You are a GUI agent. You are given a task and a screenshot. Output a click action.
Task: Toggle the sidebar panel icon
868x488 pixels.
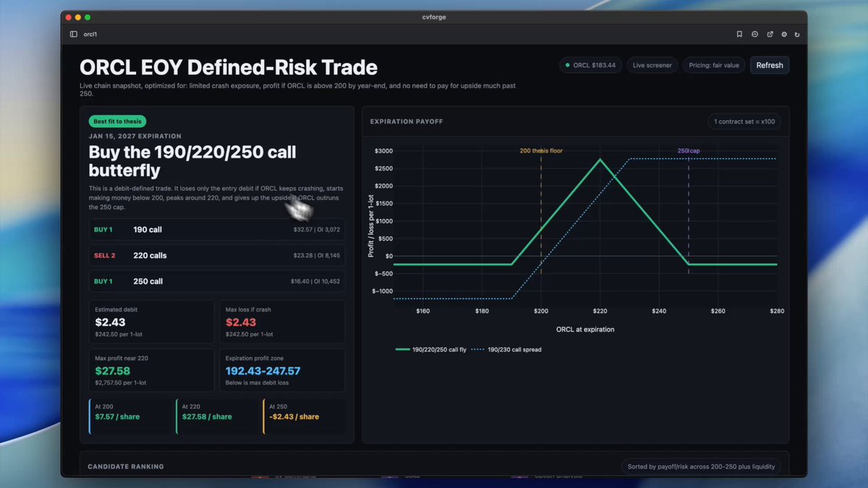click(74, 34)
